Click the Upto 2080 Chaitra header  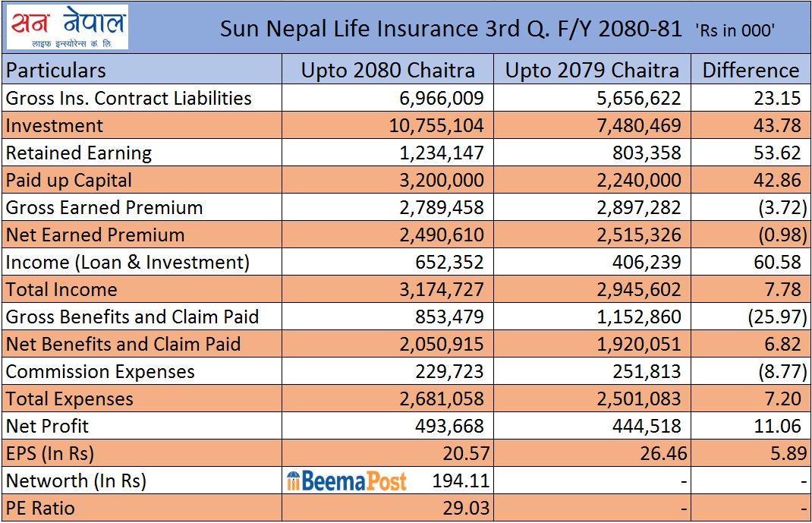pyautogui.click(x=388, y=71)
